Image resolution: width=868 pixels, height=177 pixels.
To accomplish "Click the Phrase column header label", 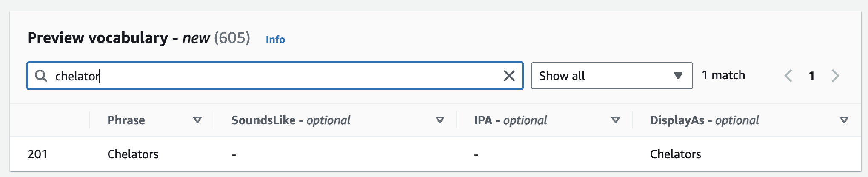I will point(126,120).
